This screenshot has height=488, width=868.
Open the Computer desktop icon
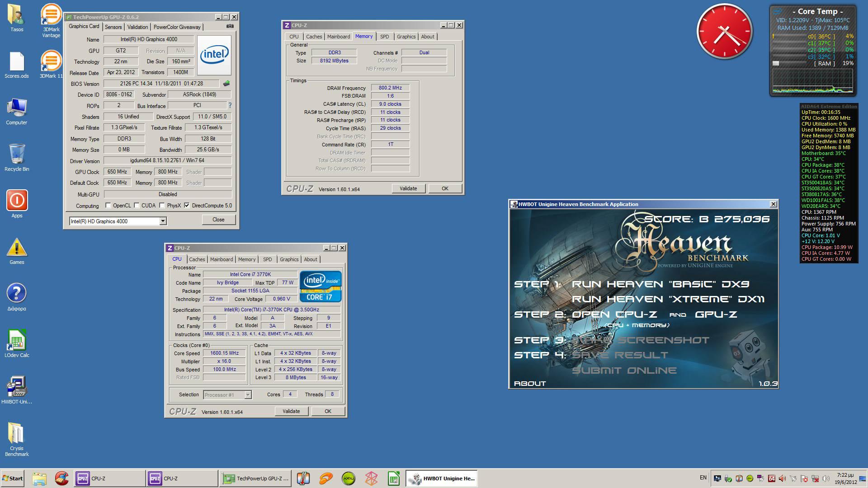pyautogui.click(x=17, y=112)
